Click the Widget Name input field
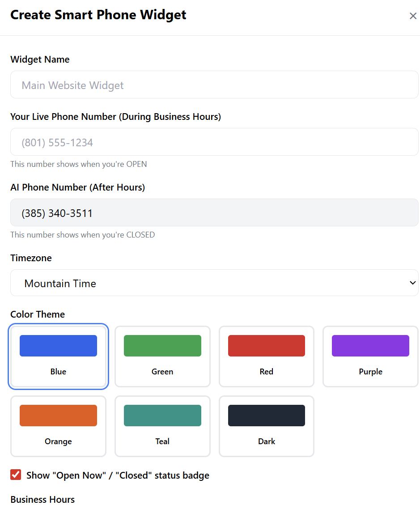Viewport: 420px width, 505px height. tap(214, 85)
